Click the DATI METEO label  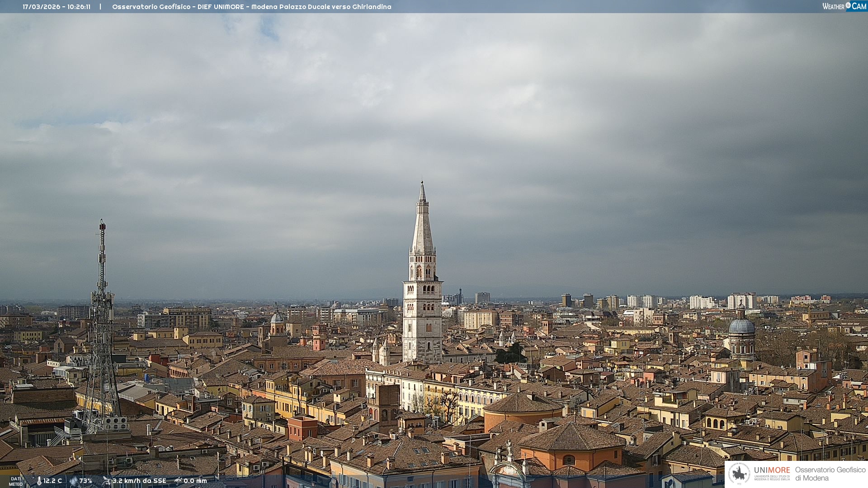point(16,482)
